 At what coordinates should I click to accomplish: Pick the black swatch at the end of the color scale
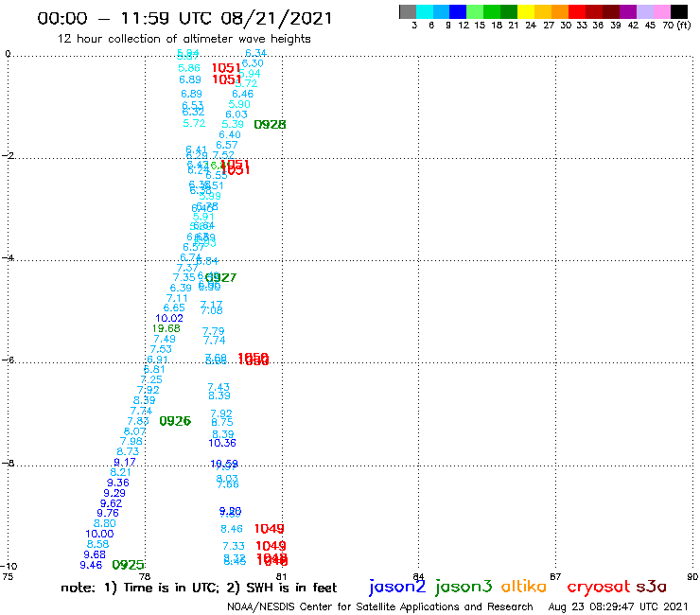click(x=679, y=11)
